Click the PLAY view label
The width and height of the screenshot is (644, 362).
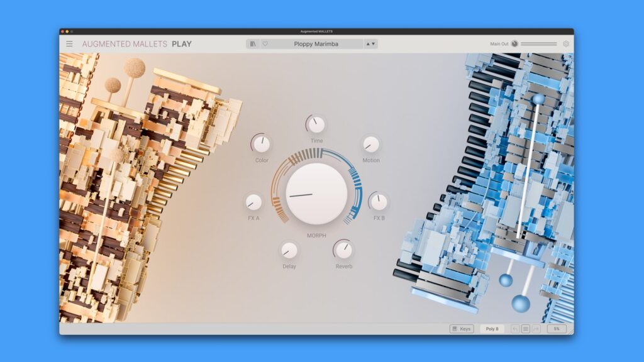pos(182,44)
